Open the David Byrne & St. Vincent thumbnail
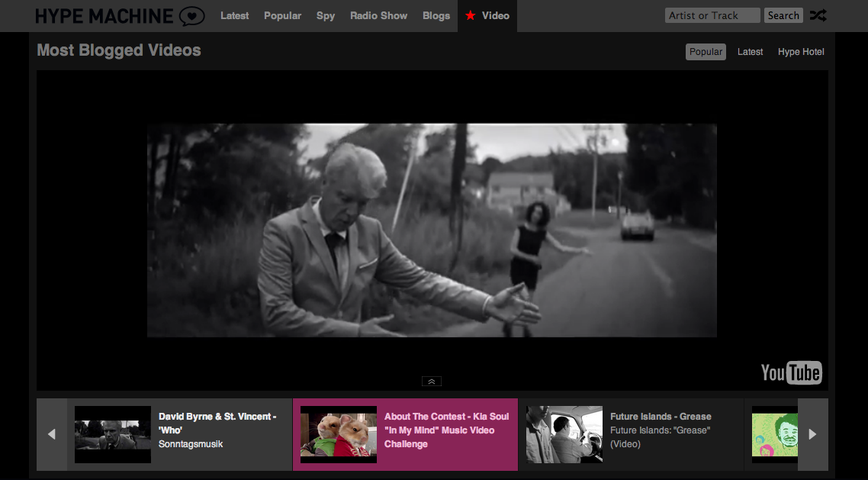The image size is (868, 480). 113,435
